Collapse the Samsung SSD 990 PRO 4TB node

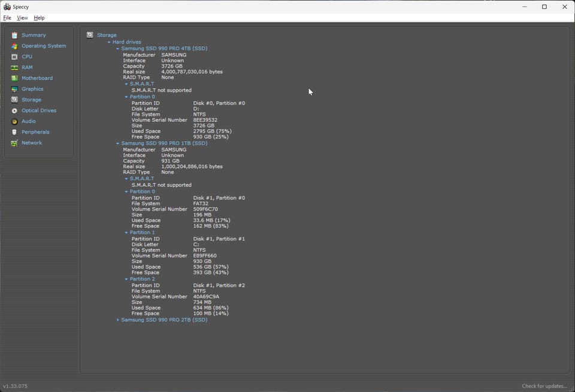pos(118,48)
